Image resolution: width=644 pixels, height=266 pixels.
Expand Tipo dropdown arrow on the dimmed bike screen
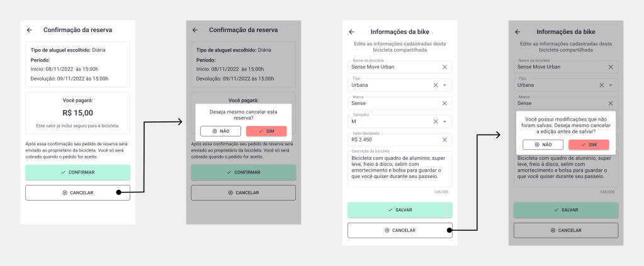click(611, 85)
